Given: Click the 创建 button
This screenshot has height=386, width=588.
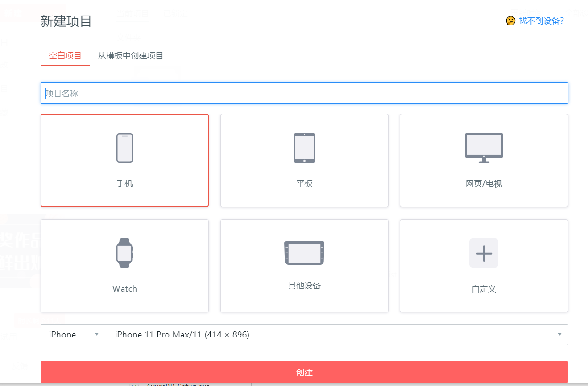Looking at the screenshot, I should [304, 372].
